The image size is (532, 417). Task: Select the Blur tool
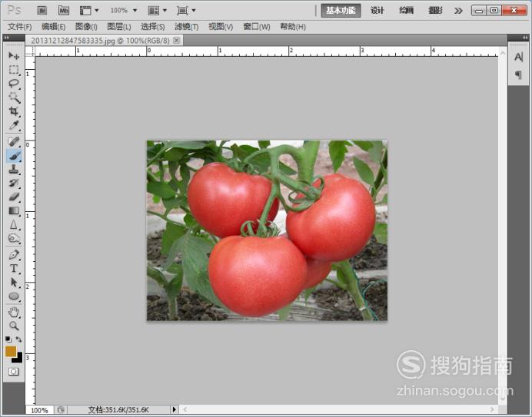click(14, 224)
